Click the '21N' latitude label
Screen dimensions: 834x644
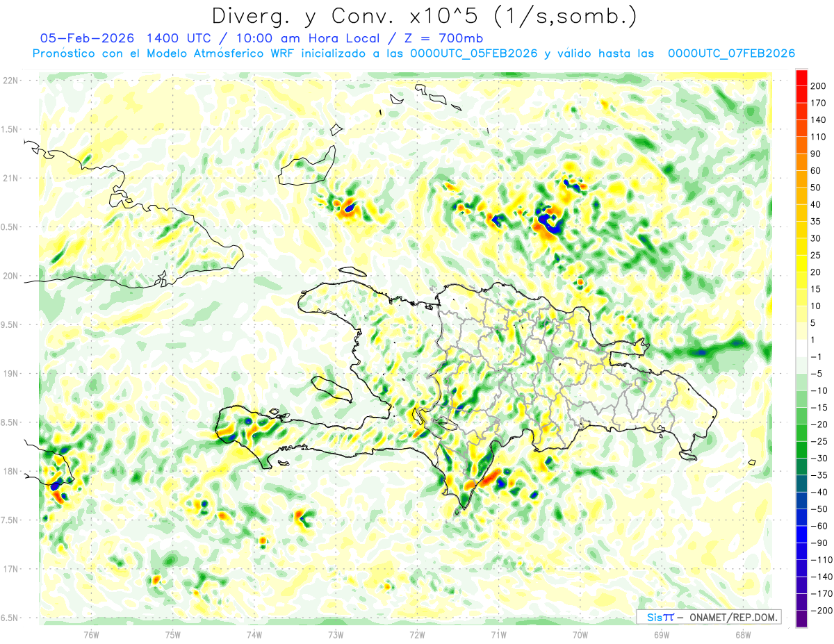tap(10, 178)
